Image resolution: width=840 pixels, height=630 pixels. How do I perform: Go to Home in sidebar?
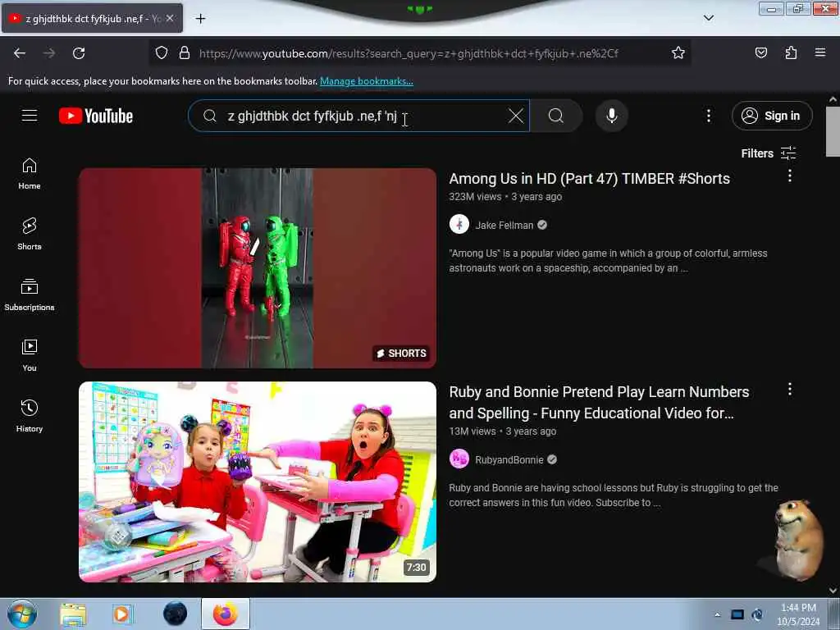tap(30, 174)
